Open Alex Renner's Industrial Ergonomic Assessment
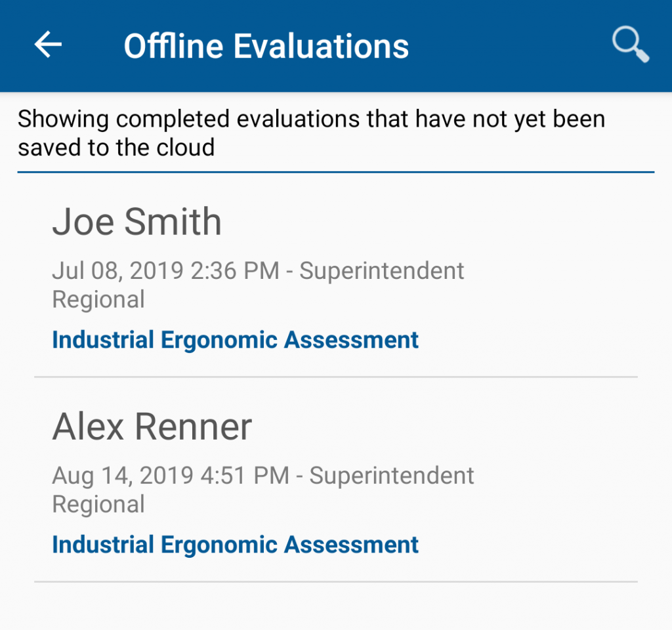 (x=235, y=544)
